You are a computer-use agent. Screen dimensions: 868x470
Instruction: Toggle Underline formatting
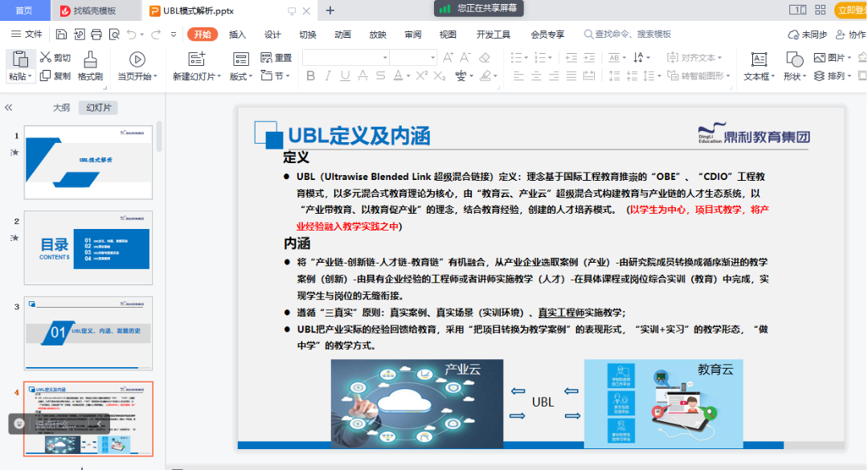pyautogui.click(x=345, y=76)
